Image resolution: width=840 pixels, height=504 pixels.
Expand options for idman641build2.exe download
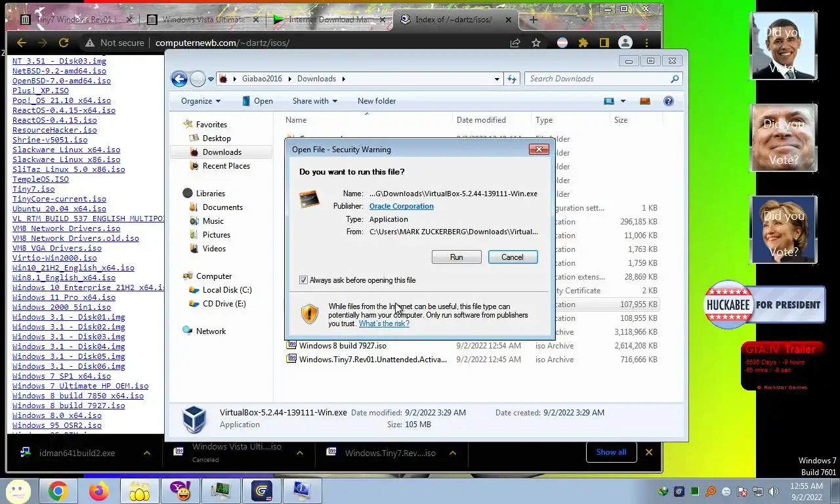coord(147,453)
